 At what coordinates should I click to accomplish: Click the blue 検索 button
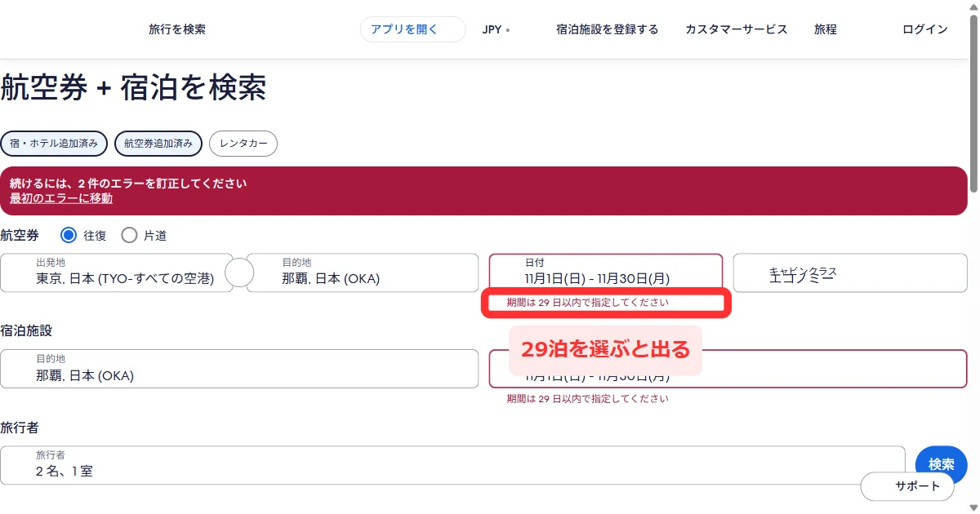tap(941, 465)
